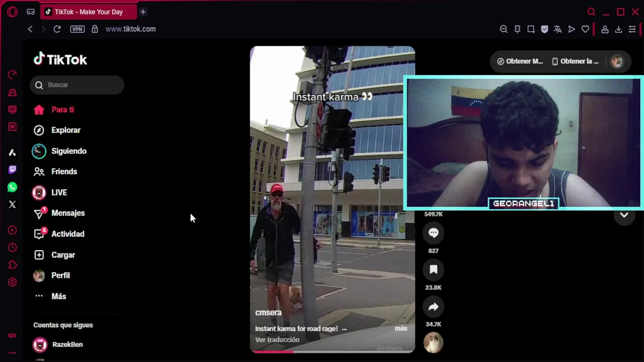
Task: Click the Buscar search field
Action: (77, 85)
